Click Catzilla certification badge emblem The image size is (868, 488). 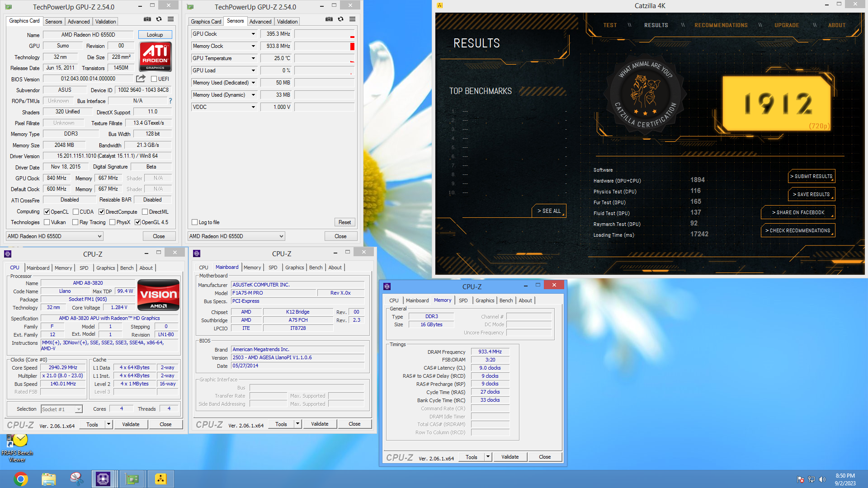646,95
